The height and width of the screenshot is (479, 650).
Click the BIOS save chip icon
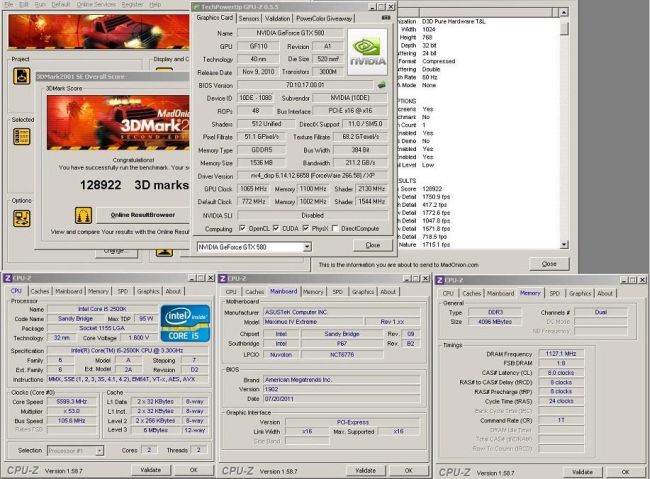click(x=381, y=85)
